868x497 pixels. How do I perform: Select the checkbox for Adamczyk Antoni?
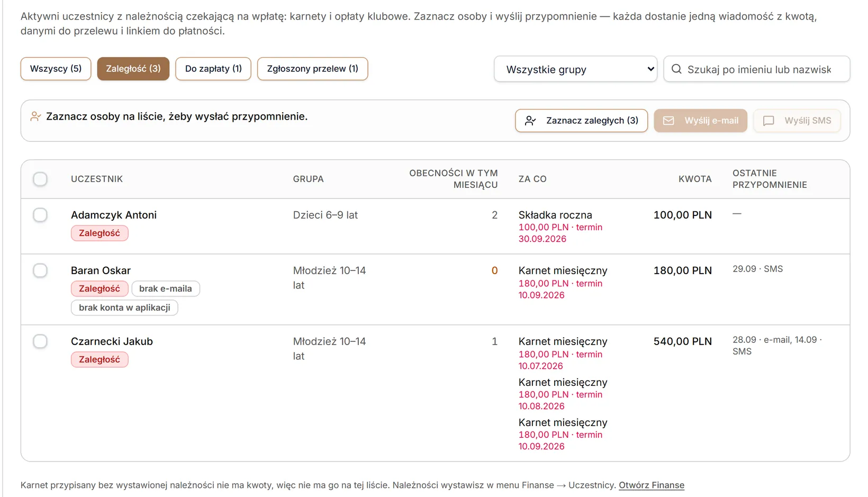(x=40, y=215)
